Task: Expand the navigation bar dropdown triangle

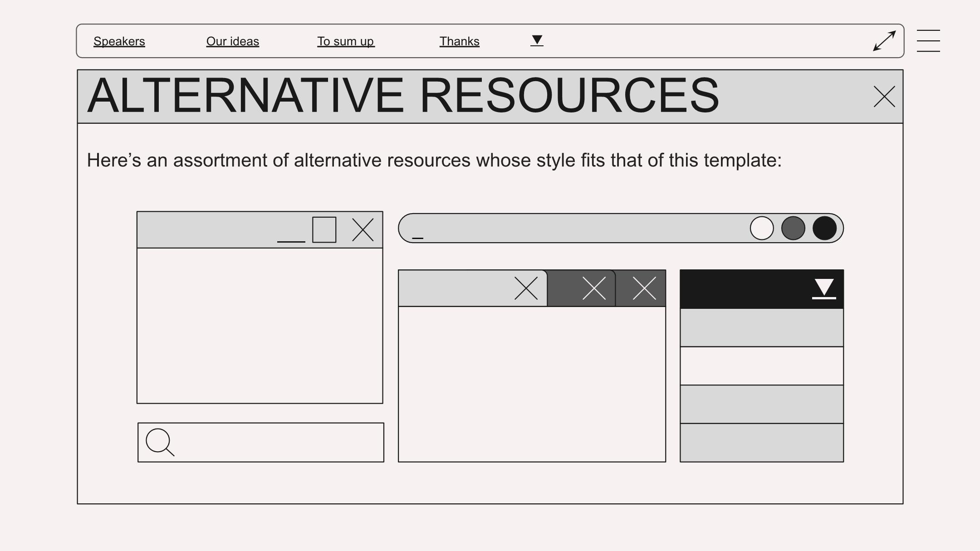Action: pos(537,40)
